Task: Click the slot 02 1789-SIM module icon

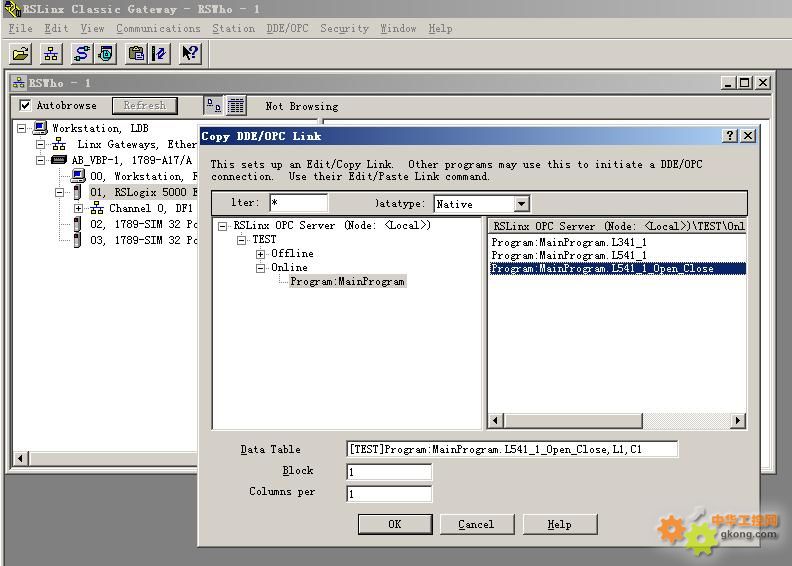Action: tap(77, 224)
